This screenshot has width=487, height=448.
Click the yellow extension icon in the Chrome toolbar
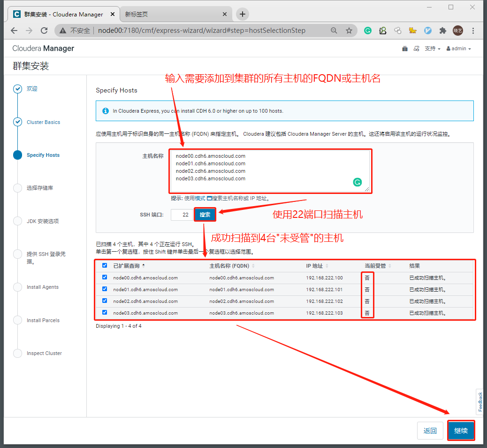[x=412, y=31]
